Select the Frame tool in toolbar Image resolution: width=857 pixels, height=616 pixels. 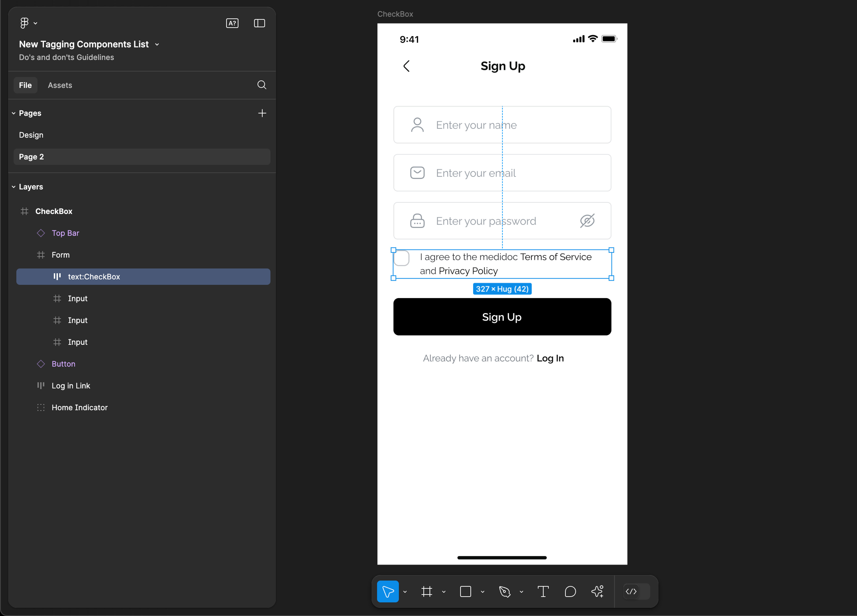coord(426,591)
